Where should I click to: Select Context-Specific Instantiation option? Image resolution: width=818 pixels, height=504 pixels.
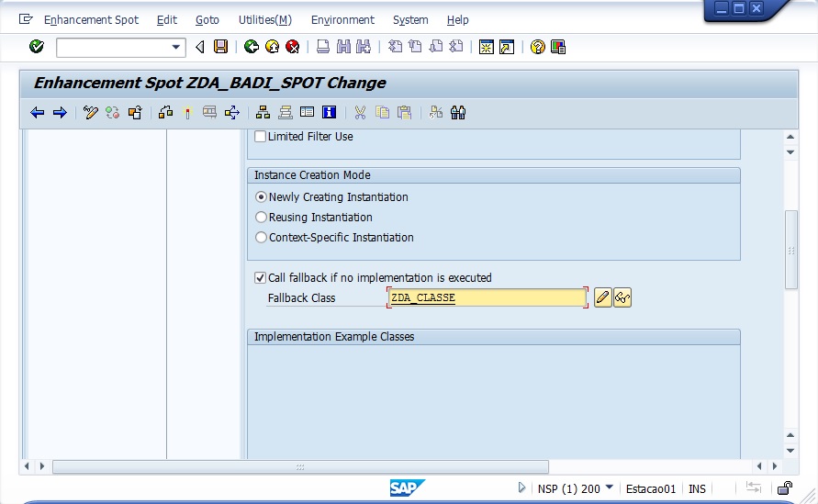pyautogui.click(x=262, y=238)
